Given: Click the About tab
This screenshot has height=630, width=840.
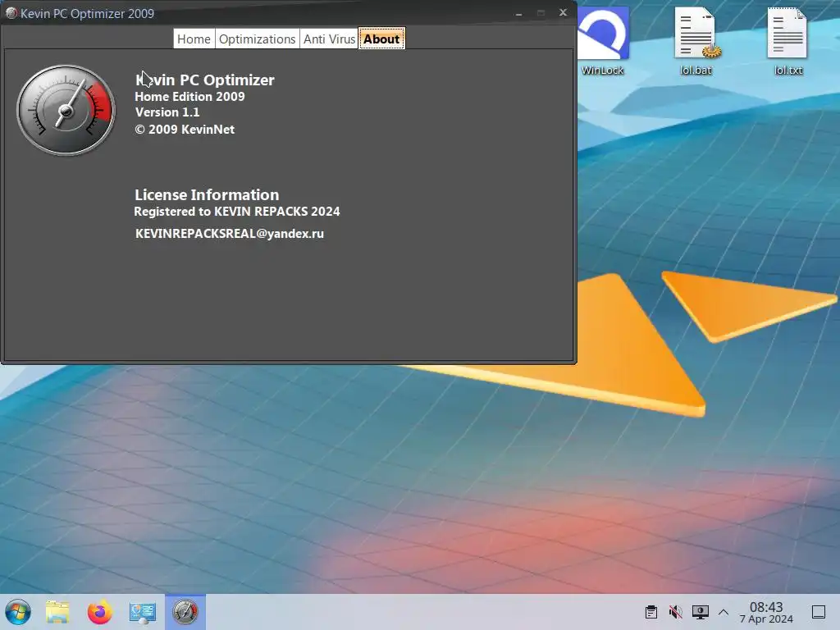Looking at the screenshot, I should (x=381, y=39).
